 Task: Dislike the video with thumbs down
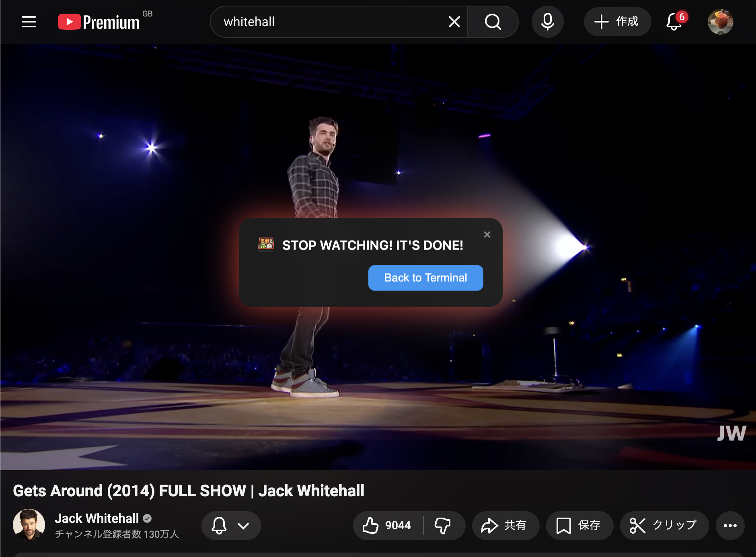point(443,526)
